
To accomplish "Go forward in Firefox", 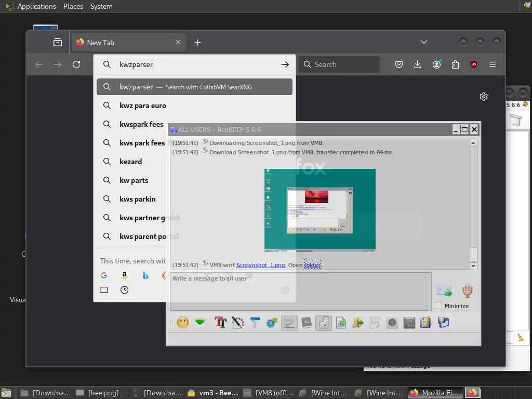I will point(58,64).
